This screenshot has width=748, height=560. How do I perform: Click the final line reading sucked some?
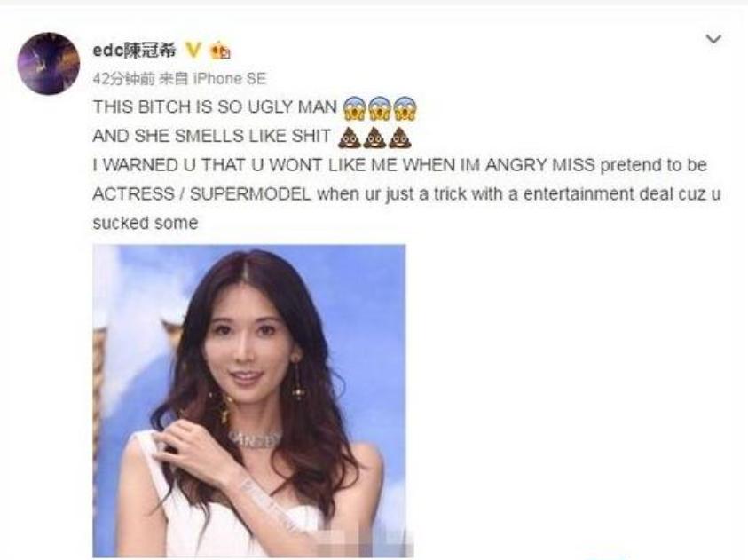[x=145, y=224]
